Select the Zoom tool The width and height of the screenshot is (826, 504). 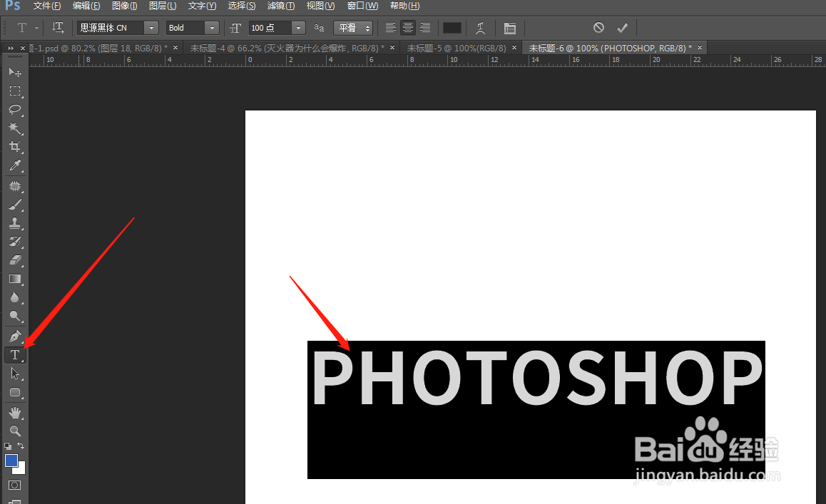coord(15,431)
